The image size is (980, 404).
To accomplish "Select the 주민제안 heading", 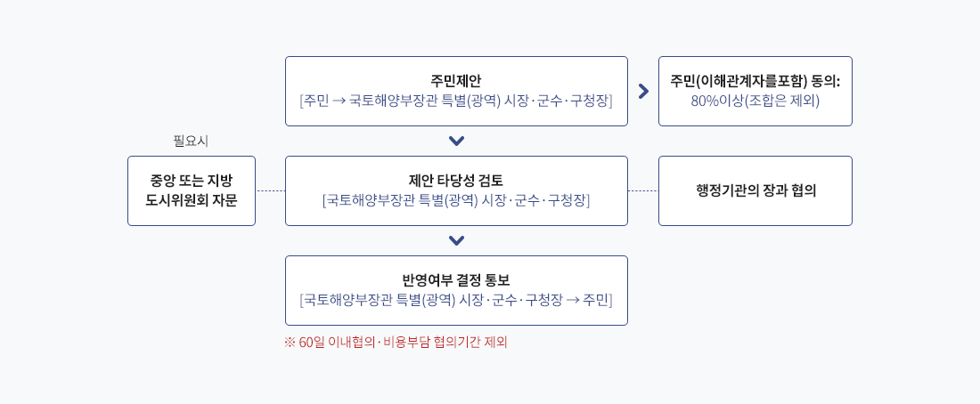I will tap(456, 81).
